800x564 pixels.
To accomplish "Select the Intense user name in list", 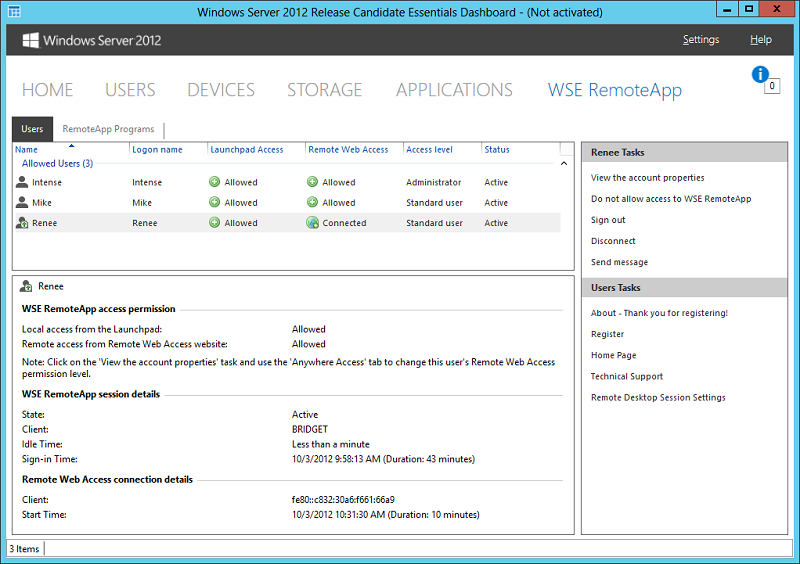I will (x=47, y=182).
